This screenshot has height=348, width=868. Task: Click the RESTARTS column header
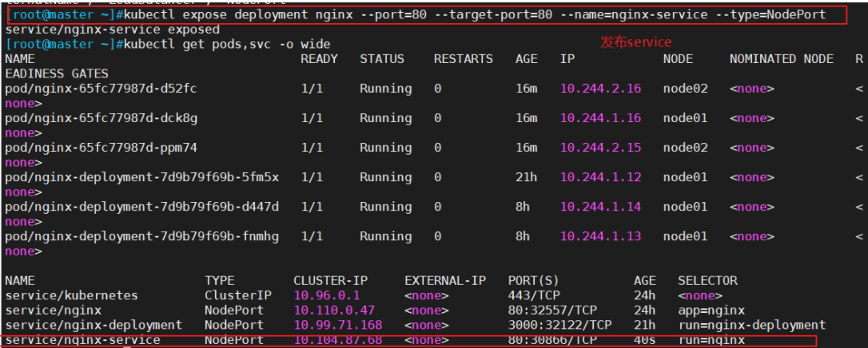[x=464, y=59]
